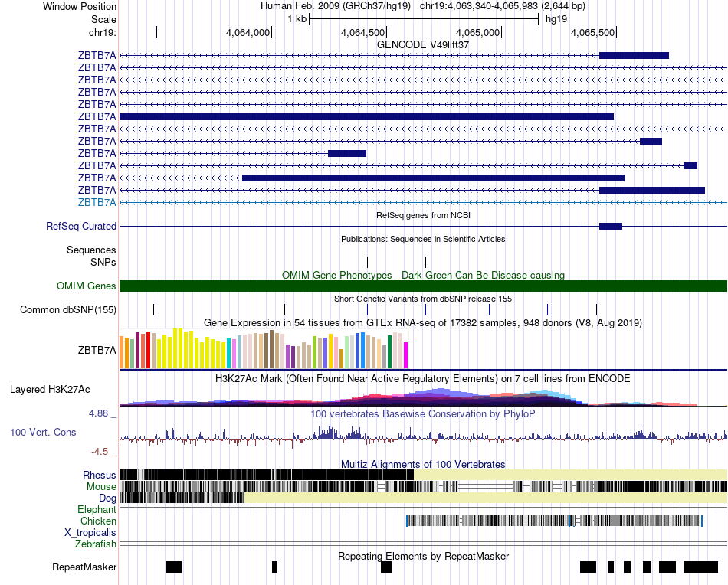Image resolution: width=728 pixels, height=585 pixels.
Task: Open 100 vertebrates Basewise Conservation title
Action: coord(423,413)
